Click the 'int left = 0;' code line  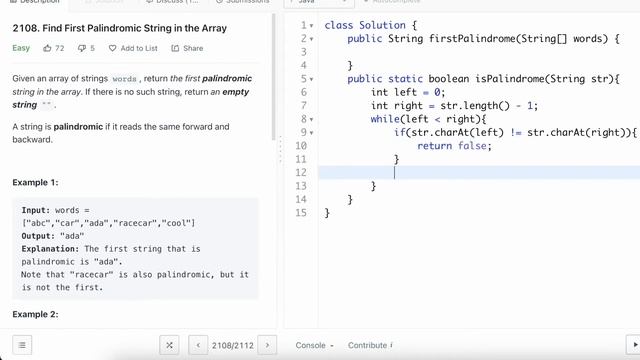tap(408, 92)
